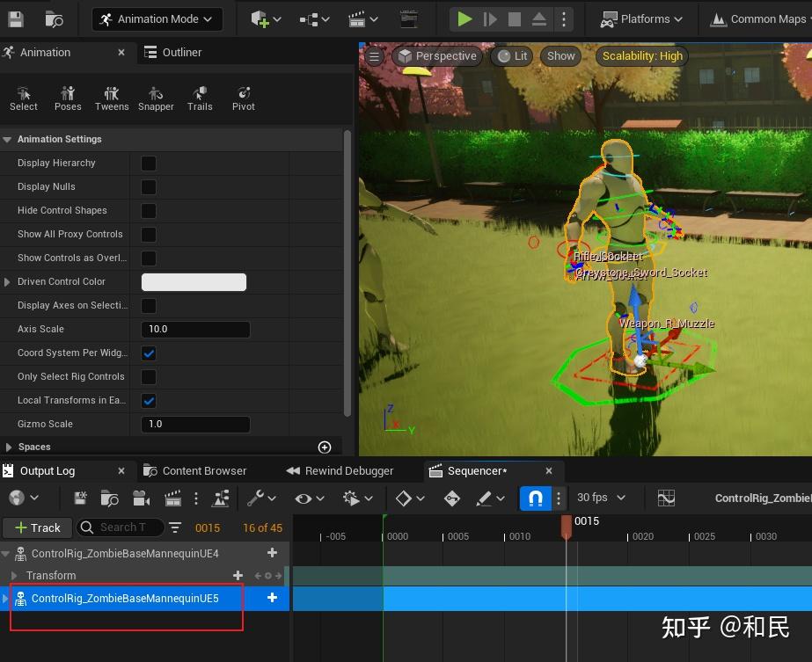Expand the Spaces section

click(x=9, y=447)
